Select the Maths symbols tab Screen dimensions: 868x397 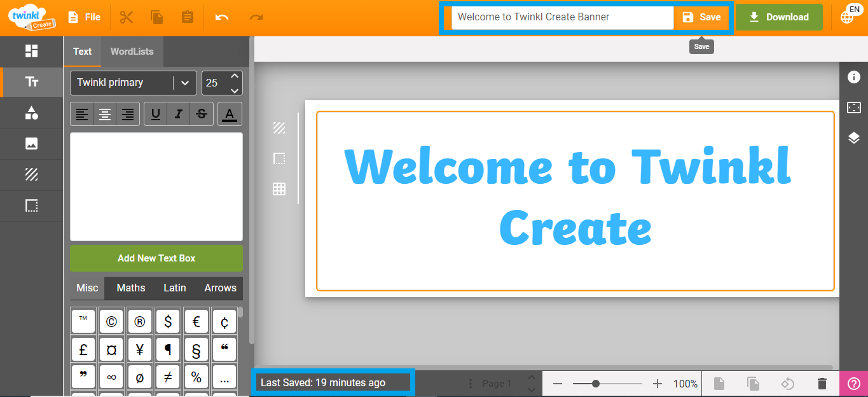click(x=131, y=288)
